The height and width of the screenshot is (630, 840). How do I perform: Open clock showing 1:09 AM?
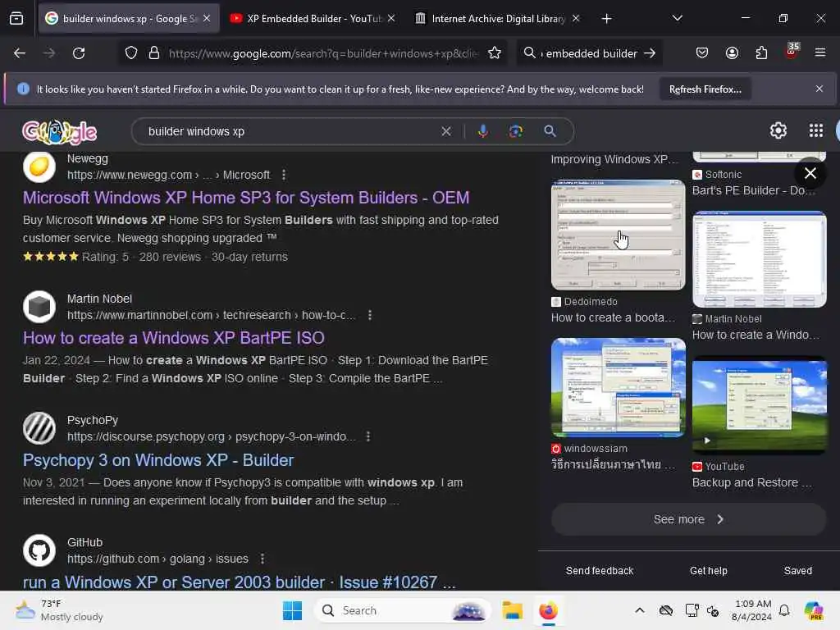coord(752,610)
